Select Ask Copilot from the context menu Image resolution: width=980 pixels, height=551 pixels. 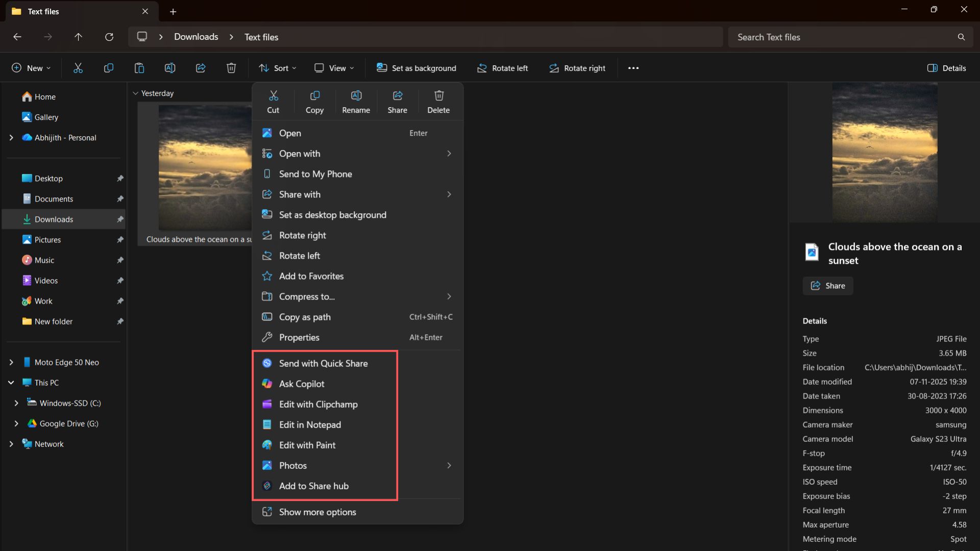click(301, 384)
